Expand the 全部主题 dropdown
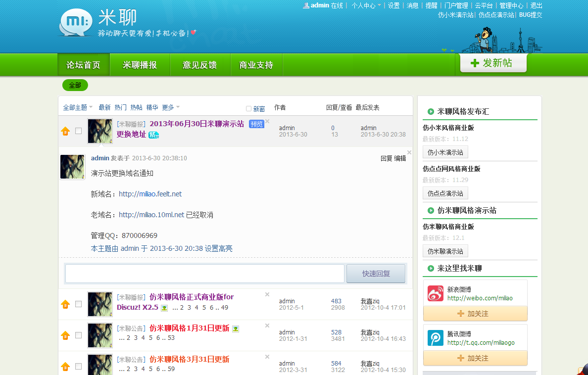 [x=78, y=108]
